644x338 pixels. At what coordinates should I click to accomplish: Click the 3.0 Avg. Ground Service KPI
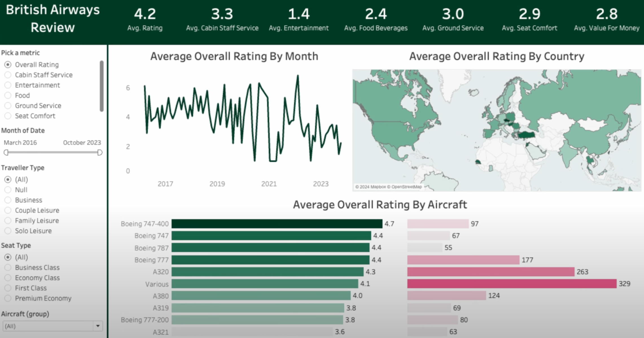[453, 20]
